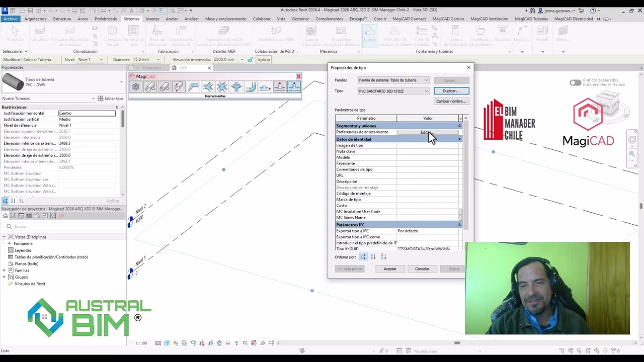Click the pipe type preview thumbnail
Screen dimensions: 644x362
point(13,82)
